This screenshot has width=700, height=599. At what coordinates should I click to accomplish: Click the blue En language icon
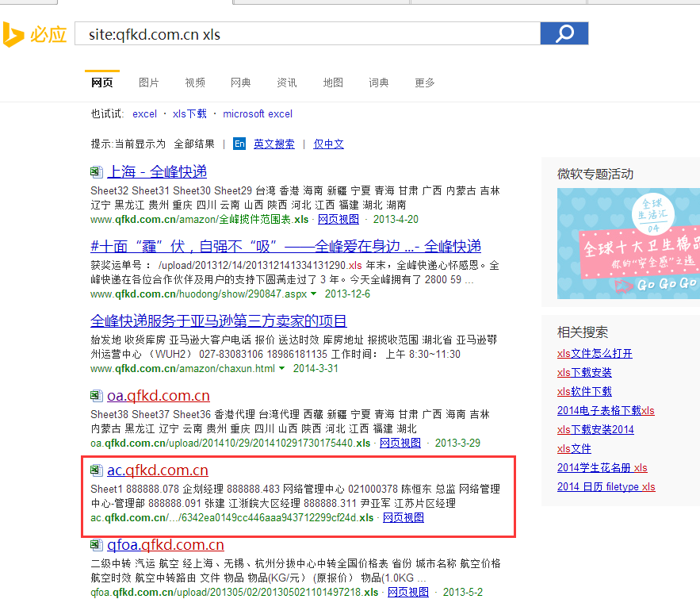pos(239,144)
